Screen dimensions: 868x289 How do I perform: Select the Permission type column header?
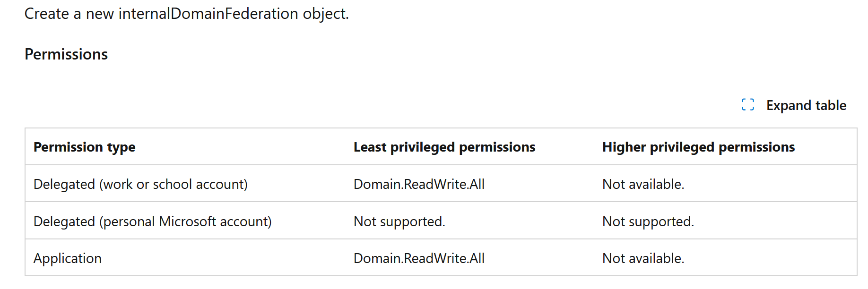click(x=84, y=147)
